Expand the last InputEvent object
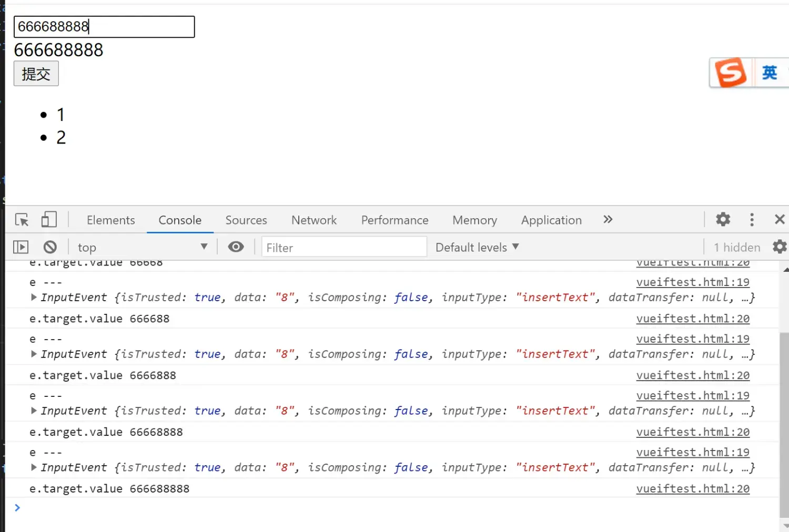This screenshot has width=789, height=532. pyautogui.click(x=34, y=467)
